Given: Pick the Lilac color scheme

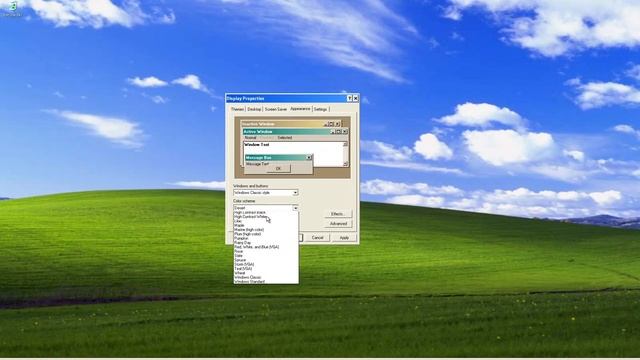Looking at the screenshot, I should 266,221.
